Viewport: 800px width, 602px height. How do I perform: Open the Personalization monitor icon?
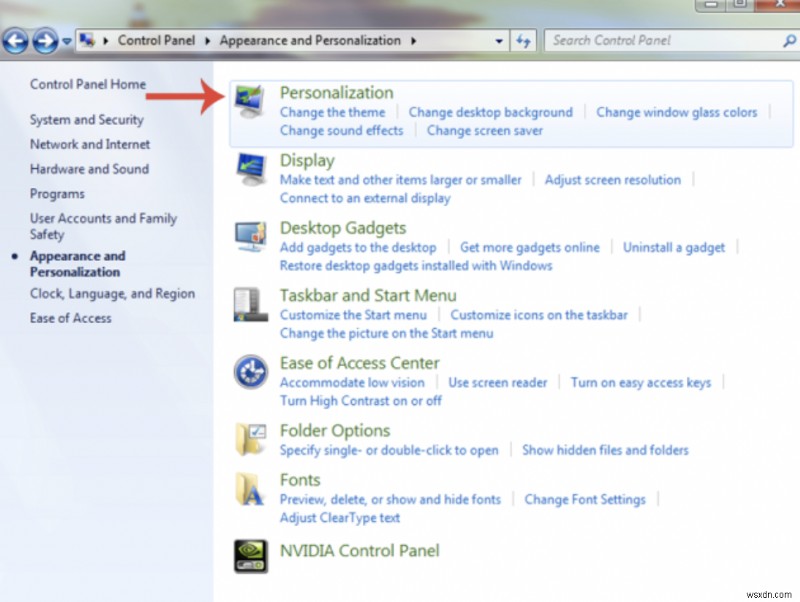pos(249,101)
